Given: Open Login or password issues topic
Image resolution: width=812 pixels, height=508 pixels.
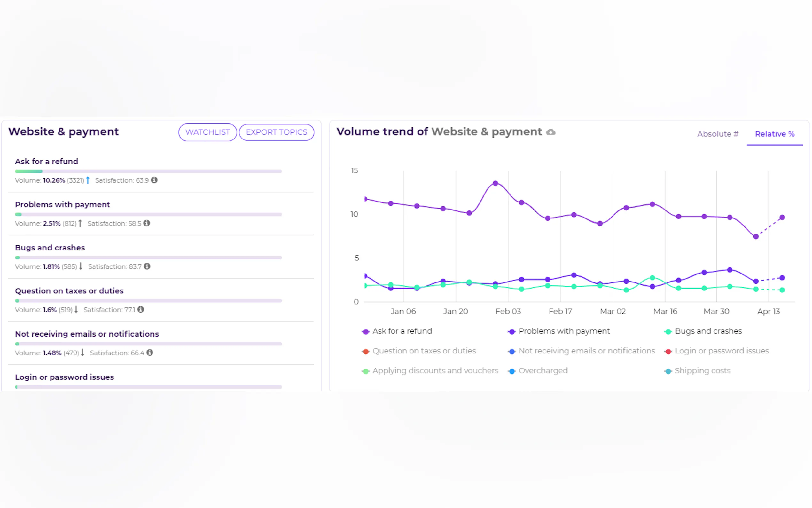Looking at the screenshot, I should 65,377.
